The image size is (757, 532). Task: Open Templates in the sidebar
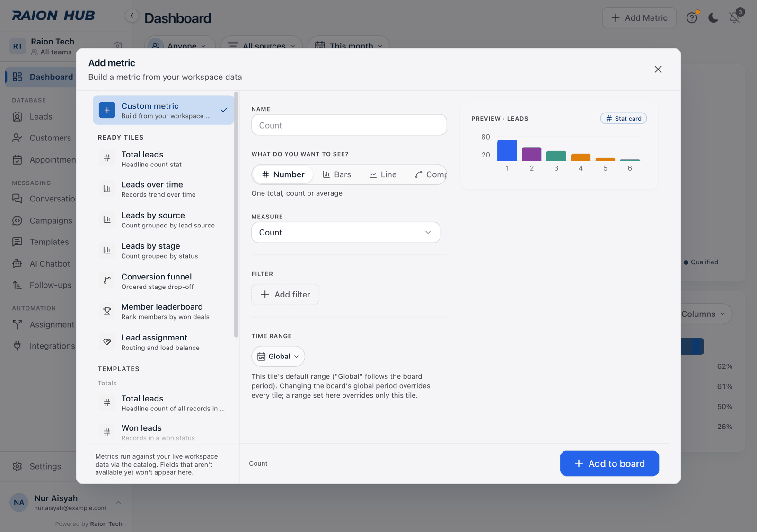tap(42, 242)
